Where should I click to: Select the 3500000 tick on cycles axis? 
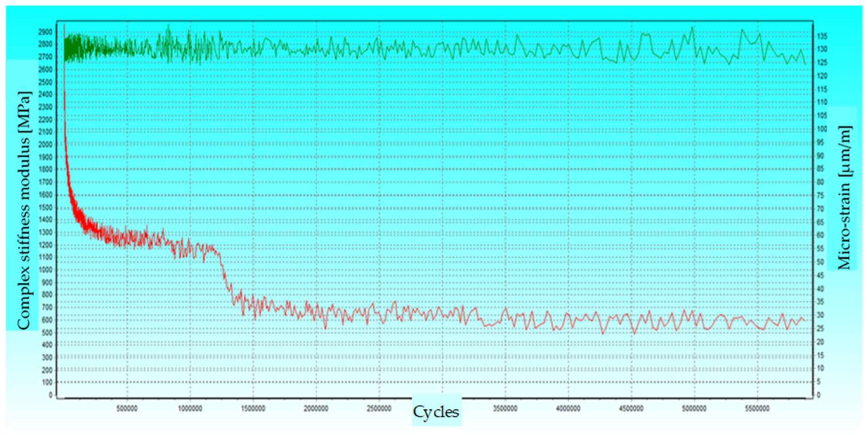[505, 409]
